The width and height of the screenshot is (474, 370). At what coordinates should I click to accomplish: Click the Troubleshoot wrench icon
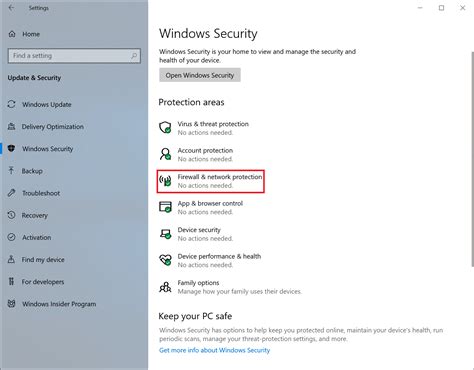pos(12,193)
